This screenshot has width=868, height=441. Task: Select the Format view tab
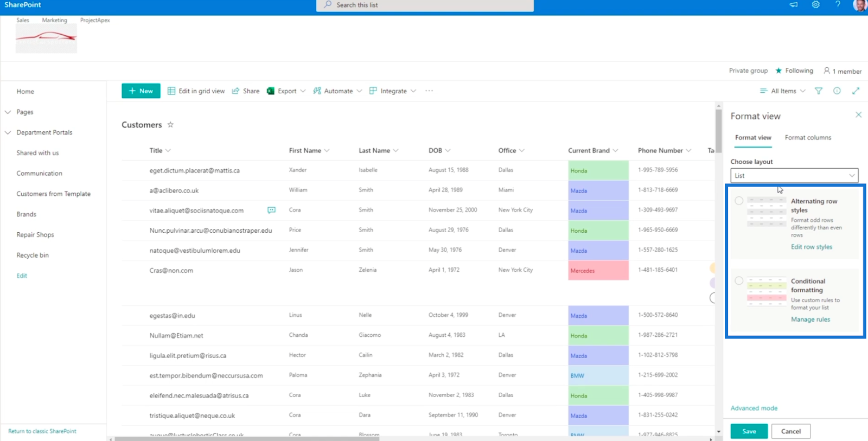point(753,138)
